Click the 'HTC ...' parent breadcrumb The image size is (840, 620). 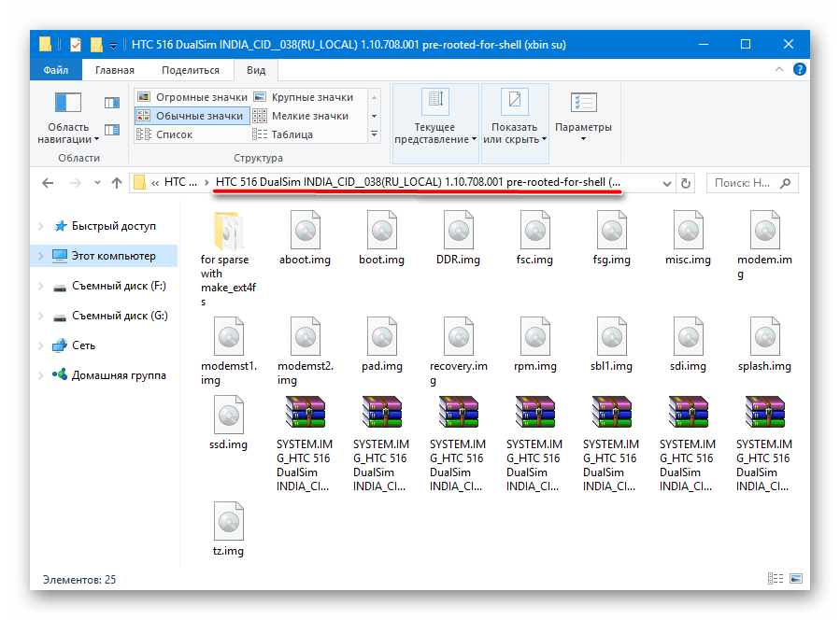(180, 183)
